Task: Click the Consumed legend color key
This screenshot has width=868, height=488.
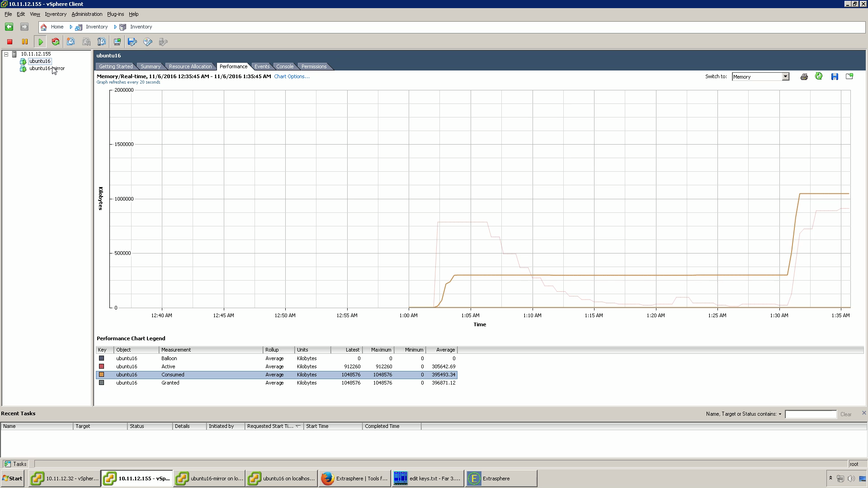Action: [102, 375]
